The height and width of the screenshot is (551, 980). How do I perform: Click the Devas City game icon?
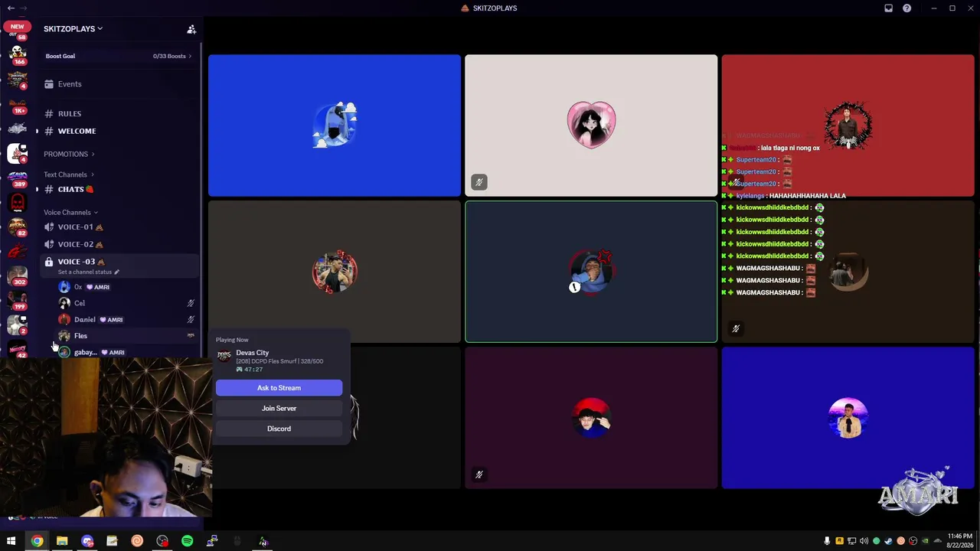pyautogui.click(x=224, y=356)
